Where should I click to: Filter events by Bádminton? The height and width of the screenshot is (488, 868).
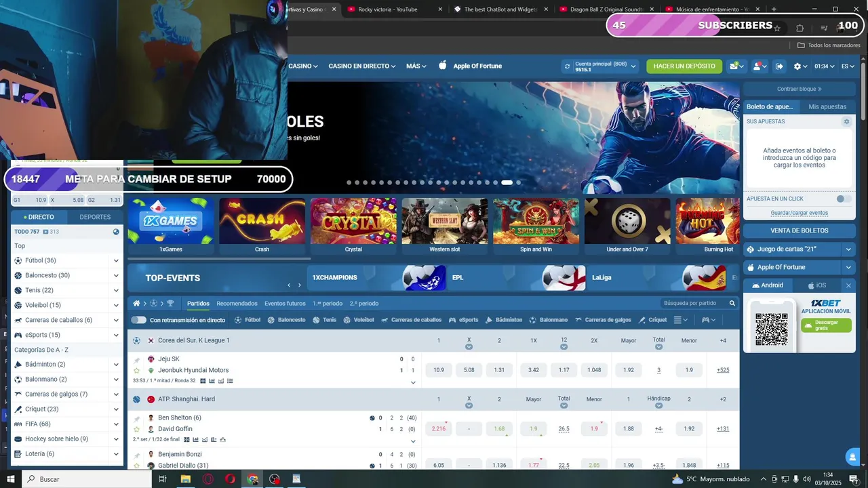coord(504,320)
